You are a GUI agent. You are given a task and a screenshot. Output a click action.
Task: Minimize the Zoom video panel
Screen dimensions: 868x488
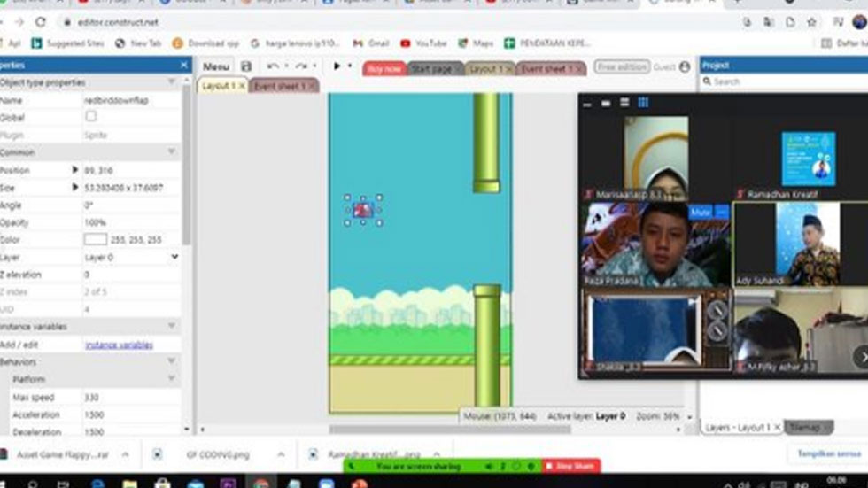587,104
